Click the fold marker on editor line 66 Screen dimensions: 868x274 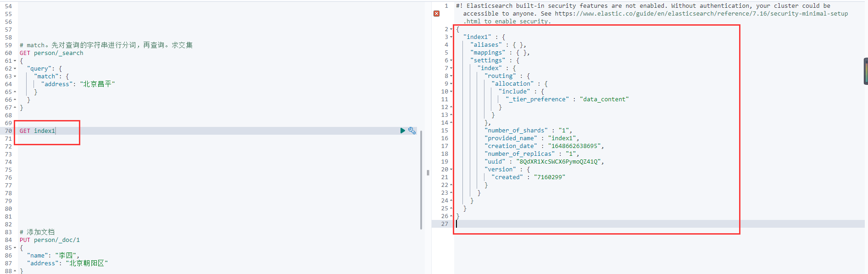pos(15,100)
